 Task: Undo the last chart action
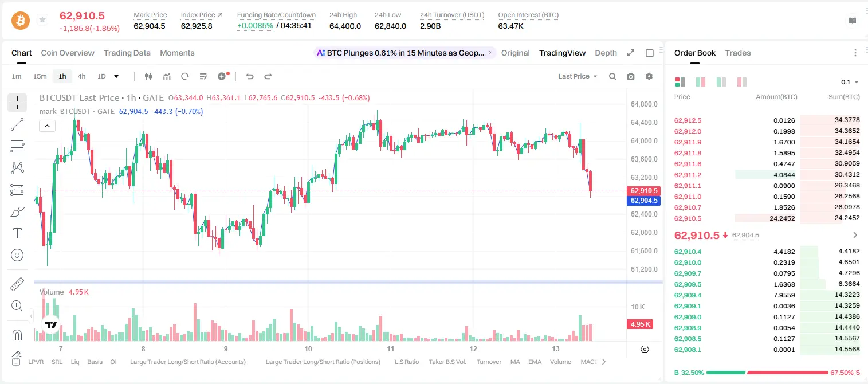(x=249, y=76)
